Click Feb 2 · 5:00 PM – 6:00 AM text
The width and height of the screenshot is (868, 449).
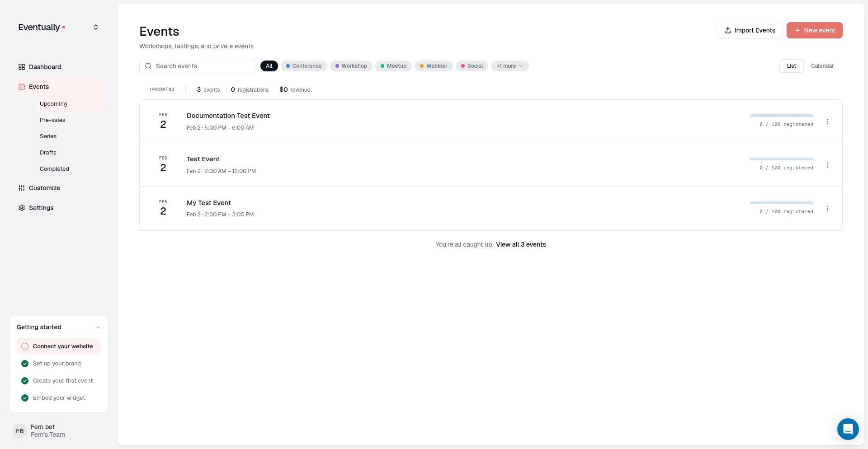[220, 128]
